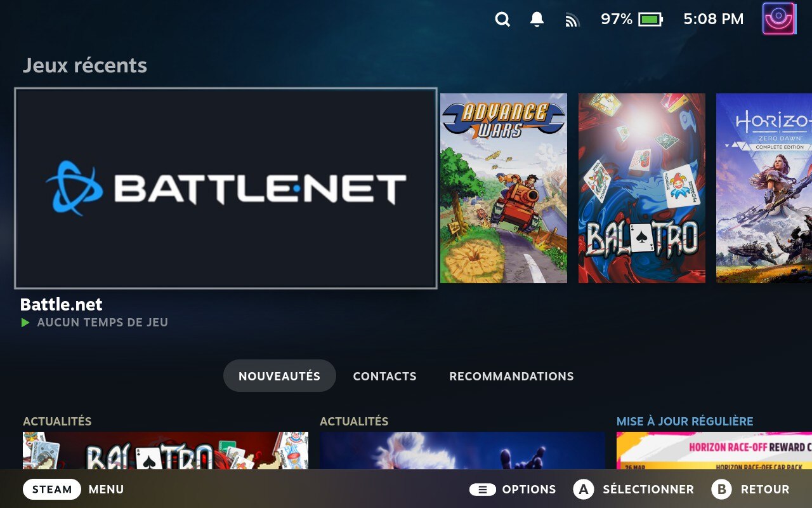Click the battery indicator icon

650,20
